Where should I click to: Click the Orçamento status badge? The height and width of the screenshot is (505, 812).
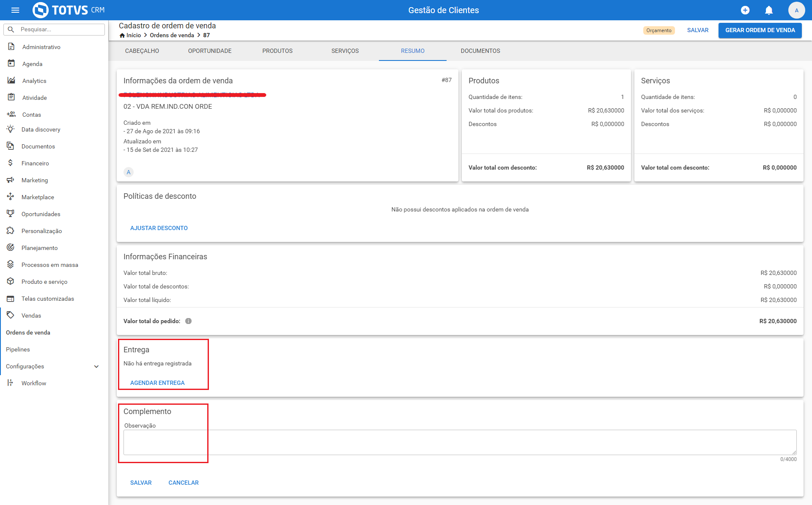[x=659, y=30]
